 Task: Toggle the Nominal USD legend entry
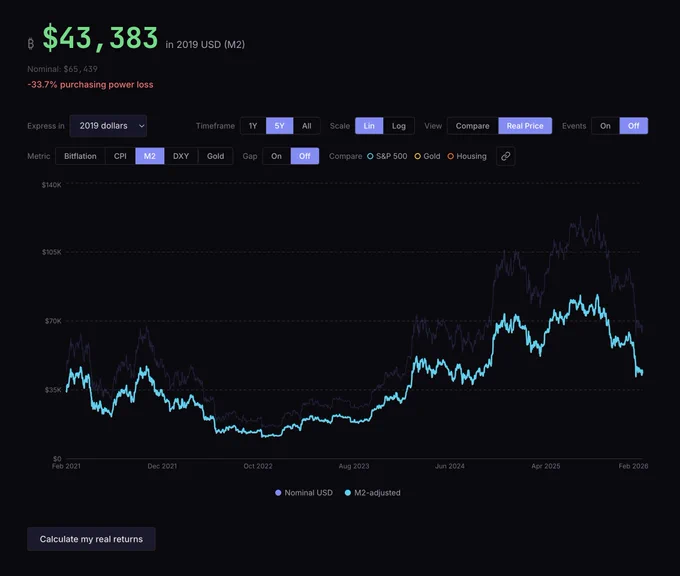point(304,493)
